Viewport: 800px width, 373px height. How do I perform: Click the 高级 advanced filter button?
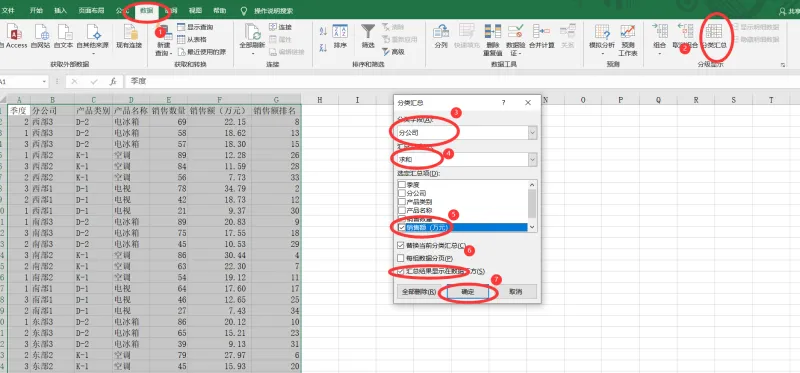coord(393,52)
